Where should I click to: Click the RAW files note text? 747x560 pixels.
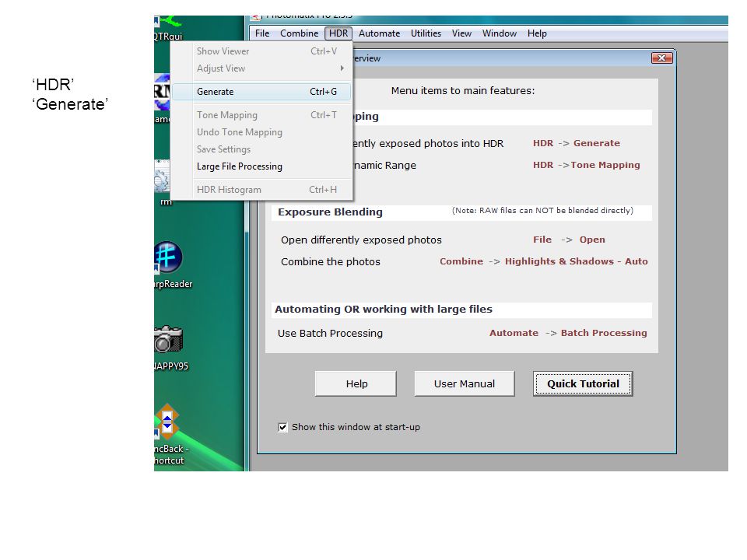pos(542,211)
